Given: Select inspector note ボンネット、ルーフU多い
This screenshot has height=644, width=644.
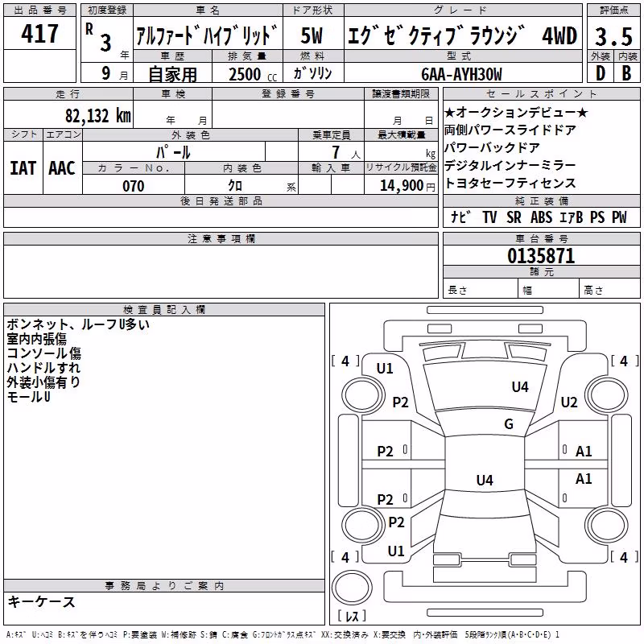Looking at the screenshot, I should [x=78, y=324].
